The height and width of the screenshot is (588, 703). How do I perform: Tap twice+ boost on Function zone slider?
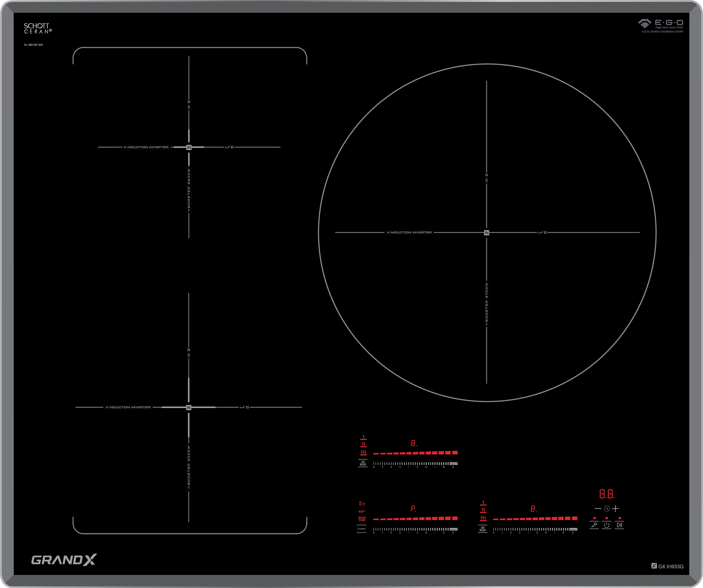click(x=454, y=530)
